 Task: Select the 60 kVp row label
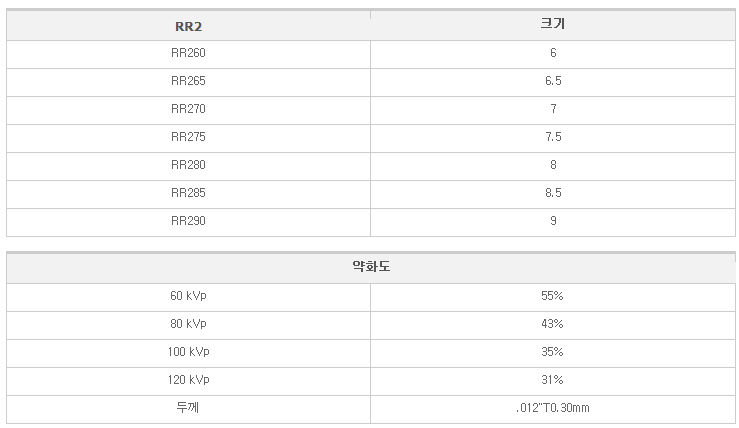[x=189, y=296]
